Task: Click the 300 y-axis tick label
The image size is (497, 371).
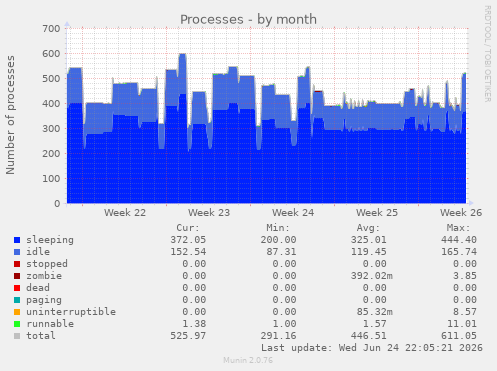Action: 51,129
